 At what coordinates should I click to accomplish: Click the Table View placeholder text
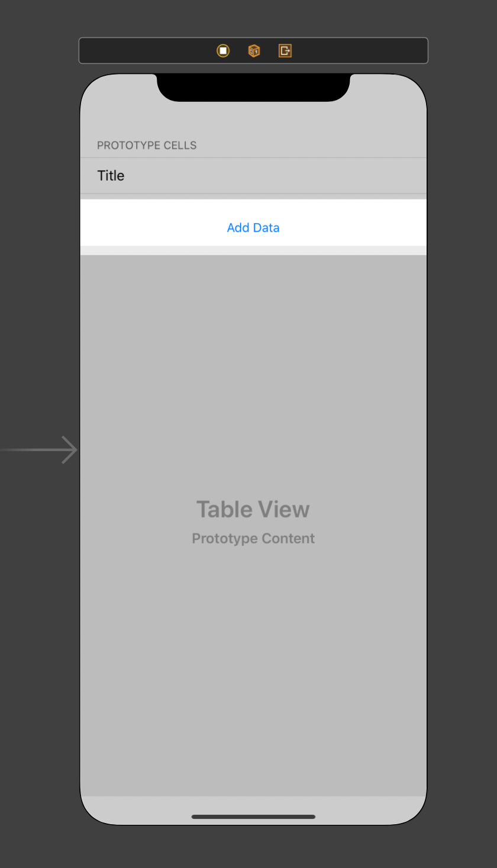point(253,509)
